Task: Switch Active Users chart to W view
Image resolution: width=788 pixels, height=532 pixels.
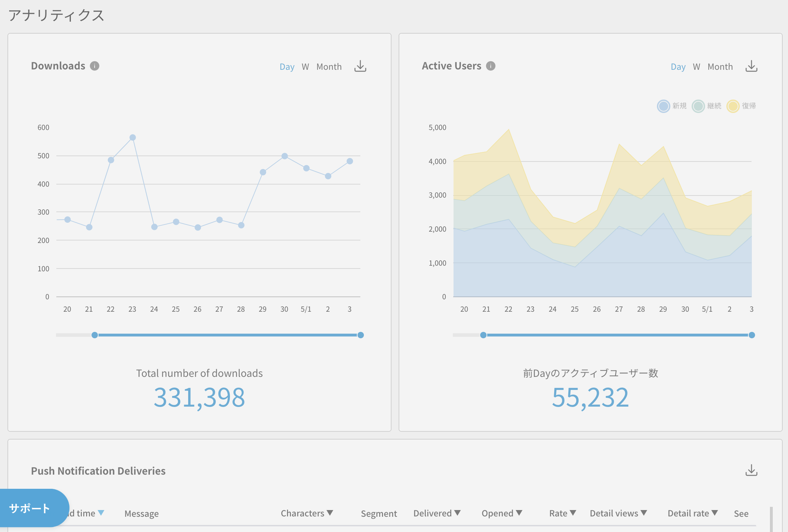Action: tap(696, 67)
